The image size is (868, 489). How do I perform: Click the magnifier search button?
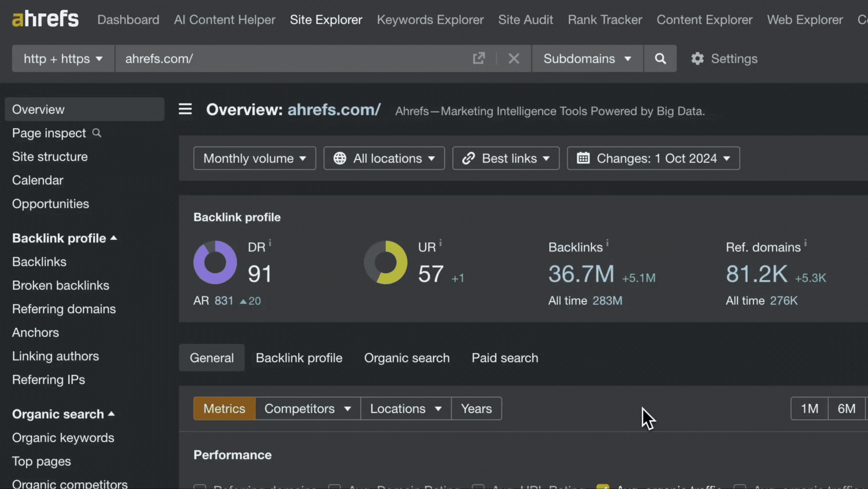point(660,58)
